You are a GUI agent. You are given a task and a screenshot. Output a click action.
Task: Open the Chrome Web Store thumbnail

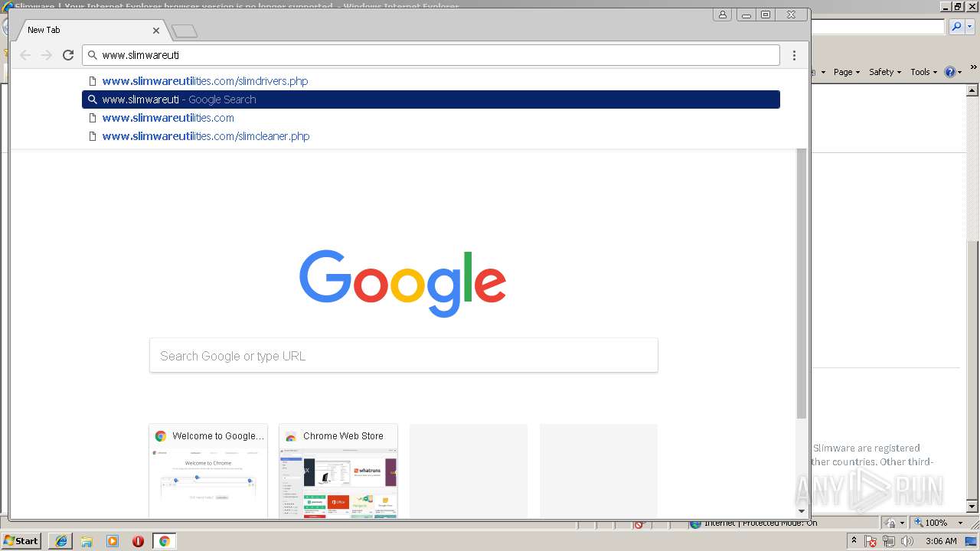click(x=338, y=471)
